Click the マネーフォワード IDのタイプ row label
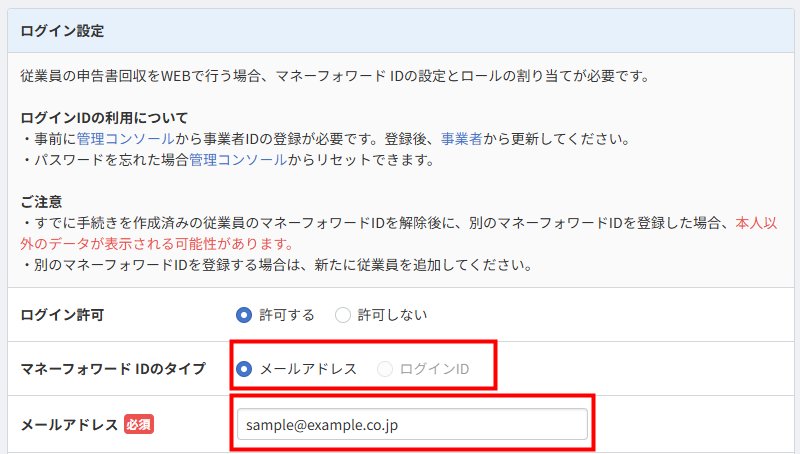Viewport: 800px width, 454px height. click(113, 369)
